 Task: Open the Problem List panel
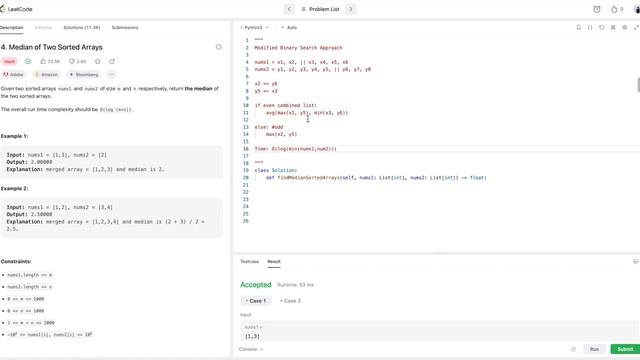[x=320, y=9]
